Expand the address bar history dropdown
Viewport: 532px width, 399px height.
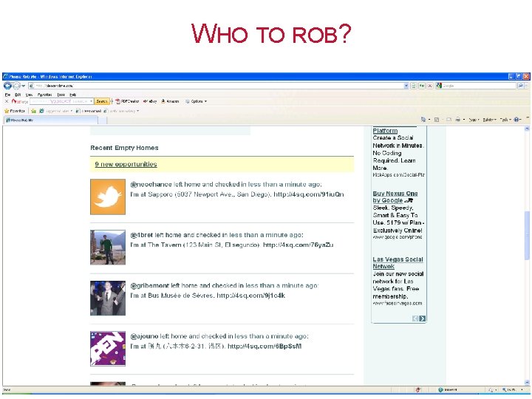point(406,86)
